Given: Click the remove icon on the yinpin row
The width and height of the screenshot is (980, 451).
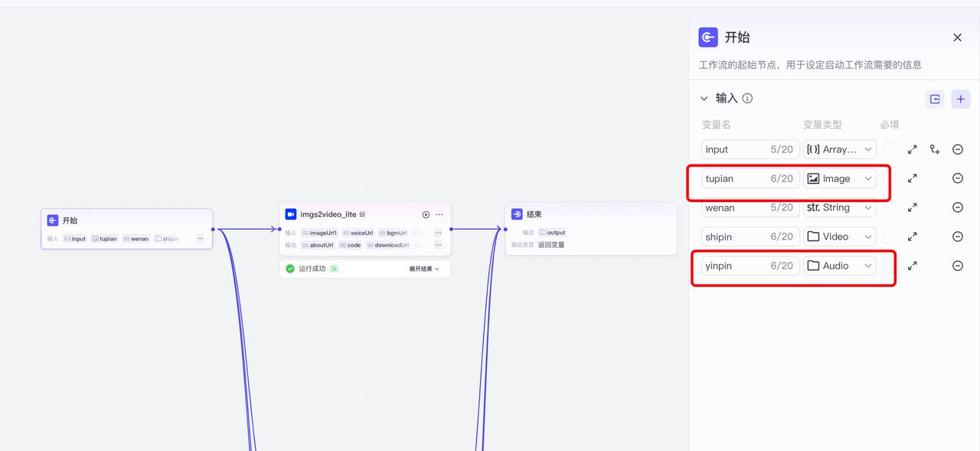Looking at the screenshot, I should tap(957, 266).
